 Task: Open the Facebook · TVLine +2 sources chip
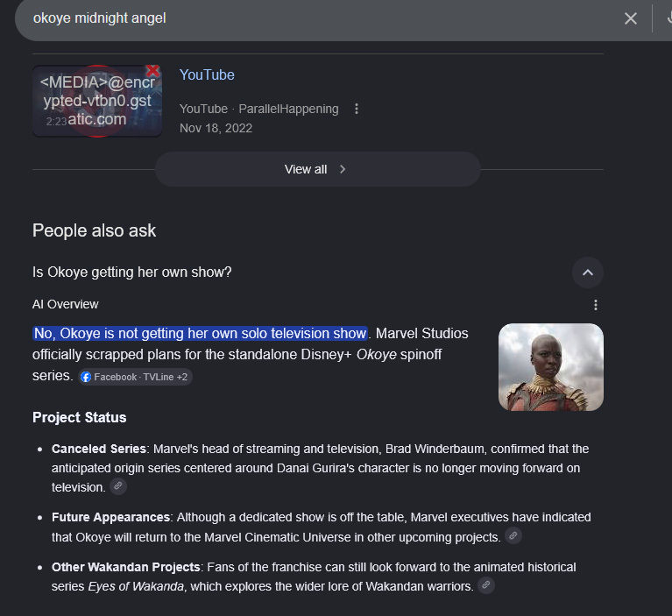[136, 377]
